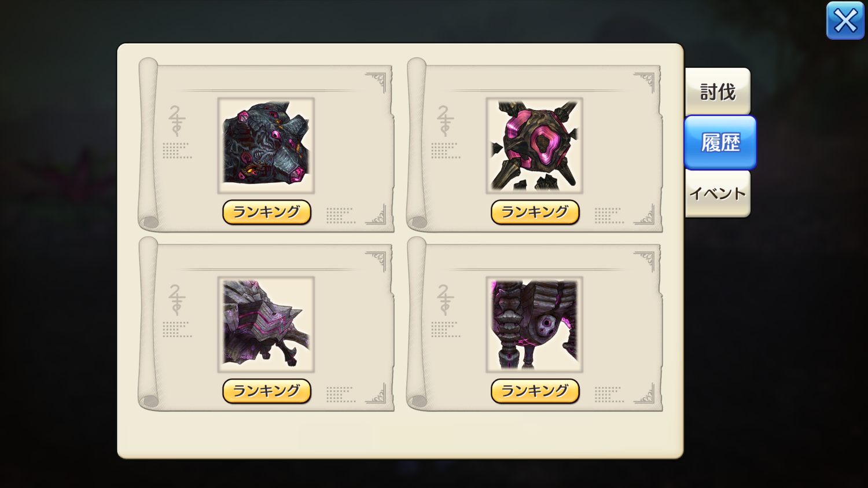Select the 履歴 tab
Viewport: 868px width, 488px height.
[x=720, y=142]
